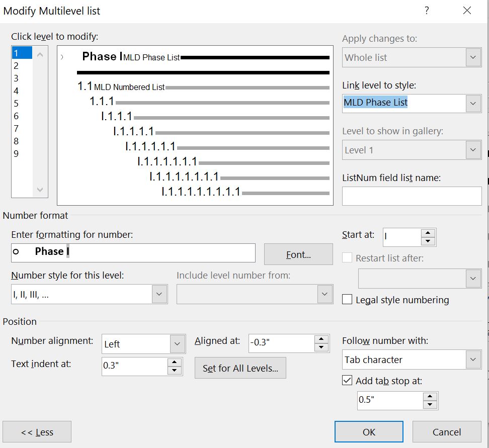Click the ListNum field list name box
Screen dimensions: 489x448
pyautogui.click(x=412, y=196)
